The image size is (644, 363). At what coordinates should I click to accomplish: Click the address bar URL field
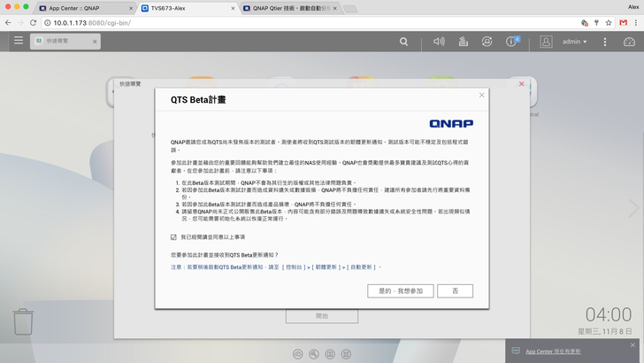point(308,23)
